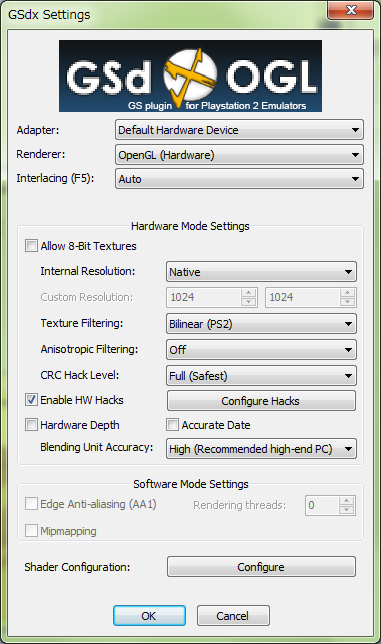Open the Anisotropic Filtering dropdown
This screenshot has width=381, height=644.
click(x=261, y=350)
